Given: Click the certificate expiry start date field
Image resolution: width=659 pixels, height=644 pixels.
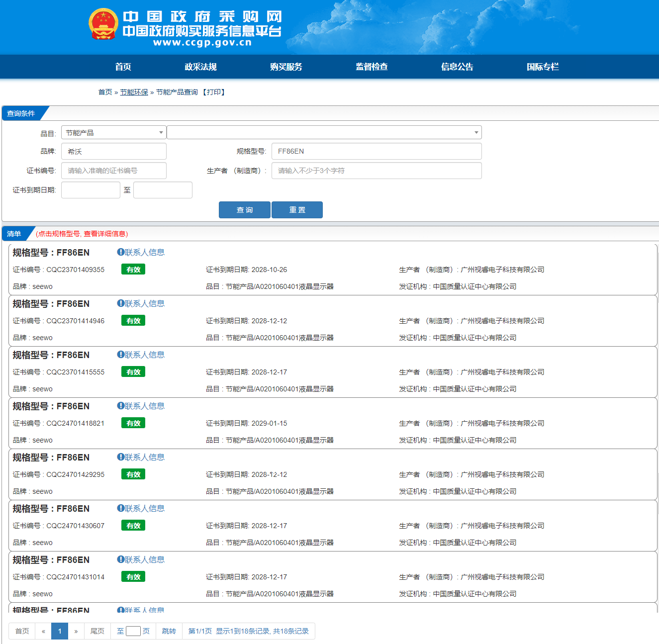Looking at the screenshot, I should click(91, 190).
